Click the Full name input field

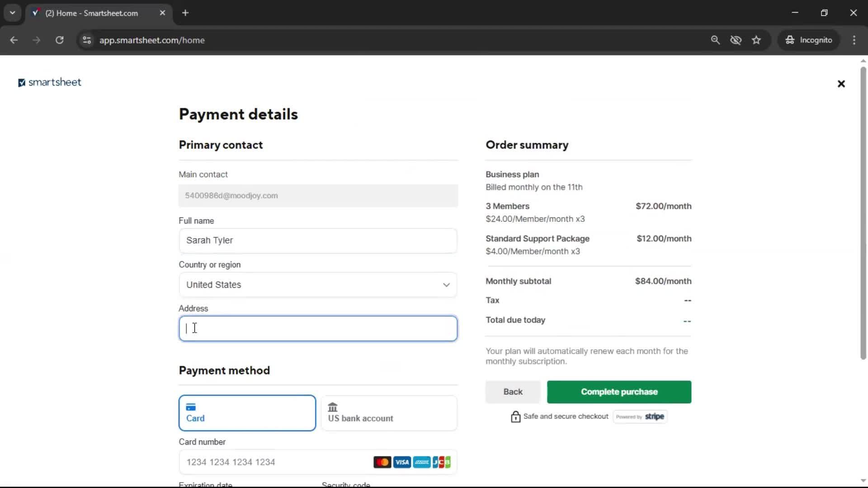point(318,241)
